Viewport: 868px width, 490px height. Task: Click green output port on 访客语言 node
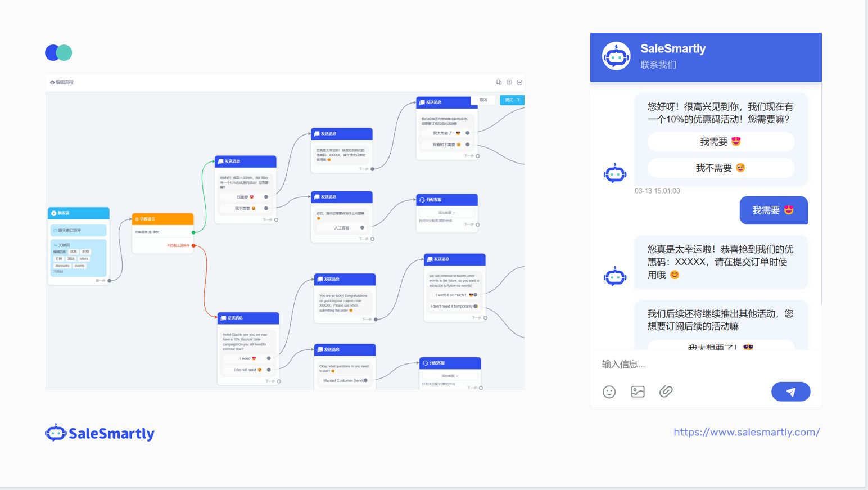tap(193, 232)
